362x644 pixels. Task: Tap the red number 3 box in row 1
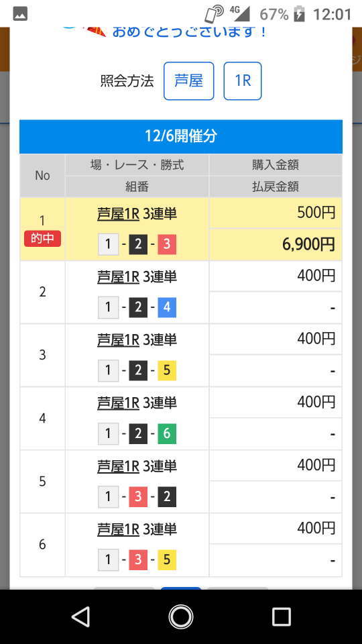(167, 244)
